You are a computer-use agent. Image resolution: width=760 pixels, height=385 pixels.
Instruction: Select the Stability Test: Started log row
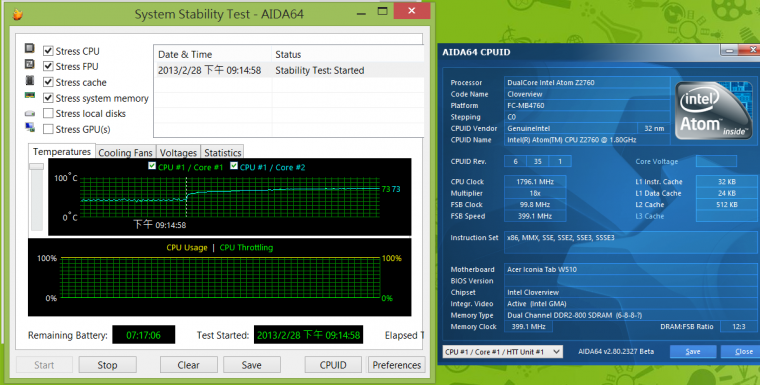coord(289,70)
